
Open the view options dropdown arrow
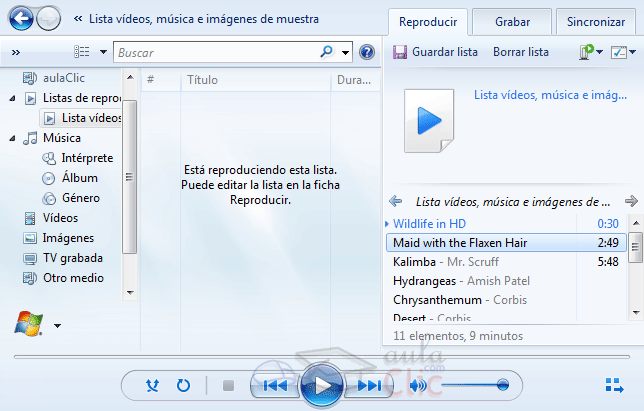tap(103, 52)
